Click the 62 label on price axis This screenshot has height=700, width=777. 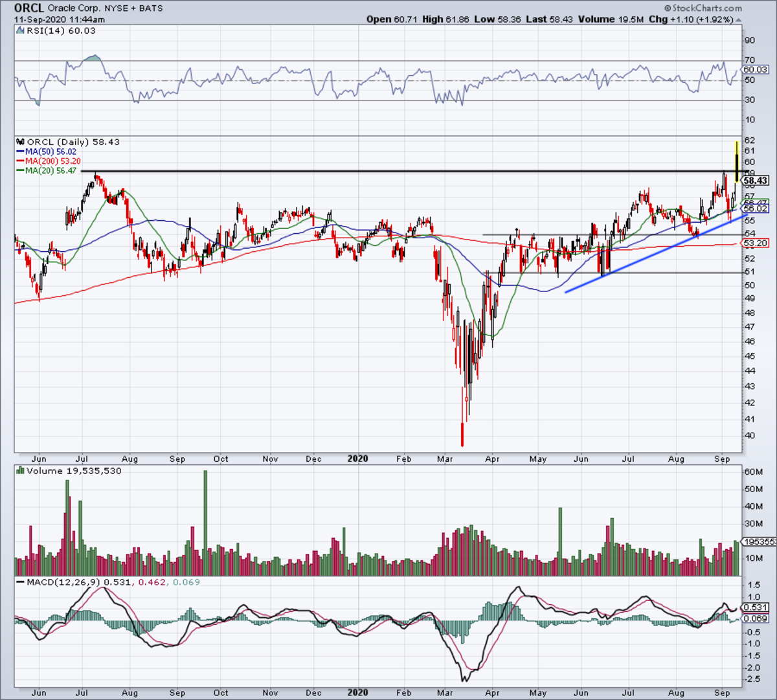pos(749,141)
